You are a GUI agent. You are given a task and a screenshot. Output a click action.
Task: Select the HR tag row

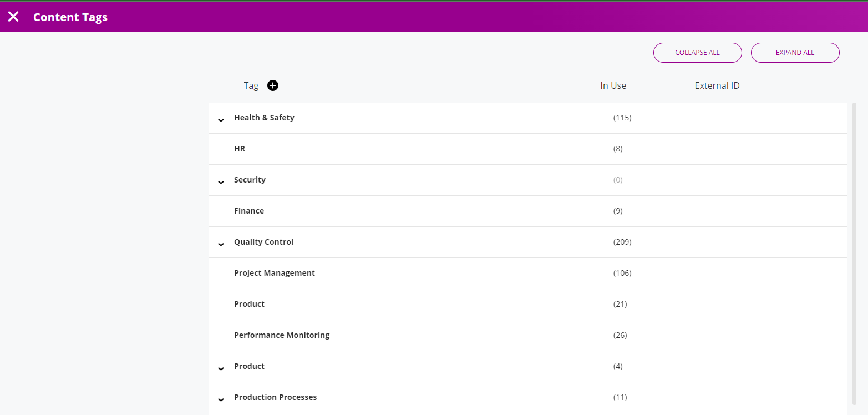240,149
